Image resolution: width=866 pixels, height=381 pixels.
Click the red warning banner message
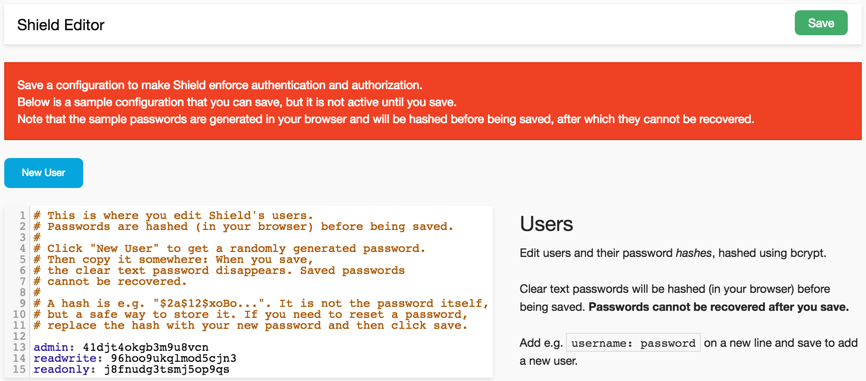385,103
